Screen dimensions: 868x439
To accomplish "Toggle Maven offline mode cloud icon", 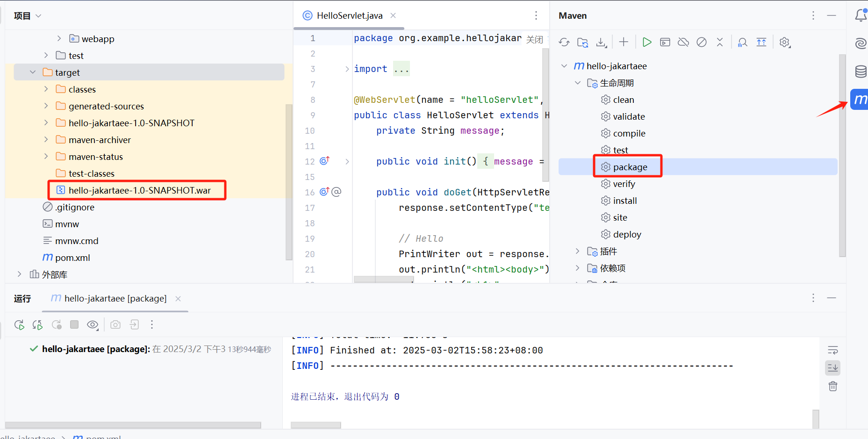I will pyautogui.click(x=683, y=42).
